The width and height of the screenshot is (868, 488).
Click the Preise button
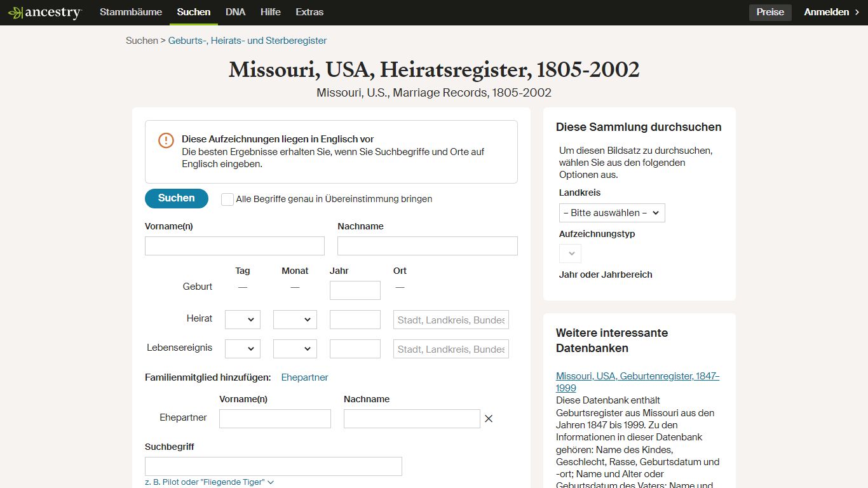click(770, 12)
